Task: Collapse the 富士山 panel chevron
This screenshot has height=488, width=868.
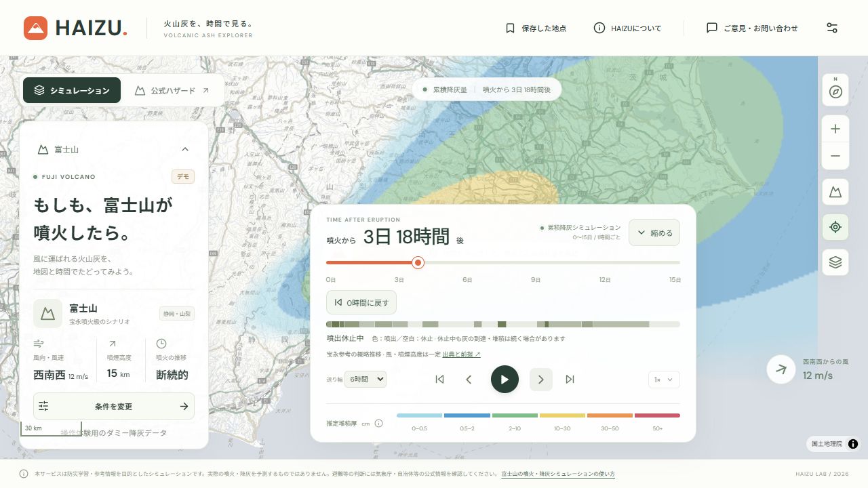Action: pyautogui.click(x=185, y=149)
